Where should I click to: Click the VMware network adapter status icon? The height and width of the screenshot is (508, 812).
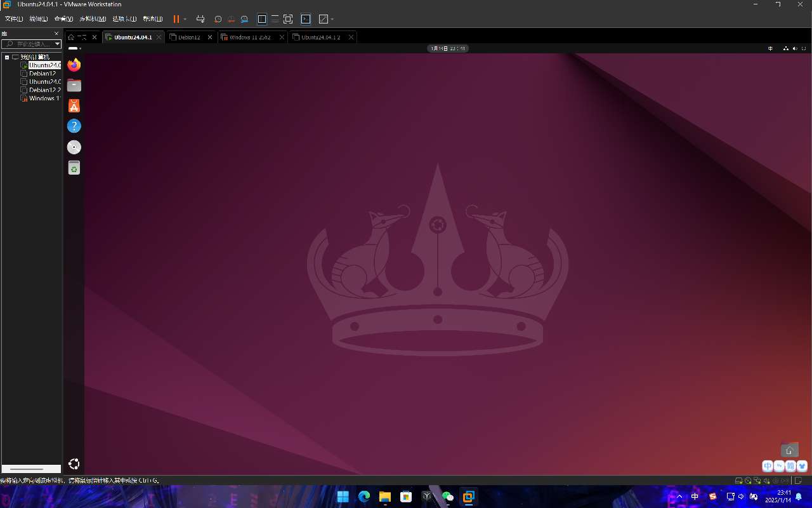click(757, 481)
